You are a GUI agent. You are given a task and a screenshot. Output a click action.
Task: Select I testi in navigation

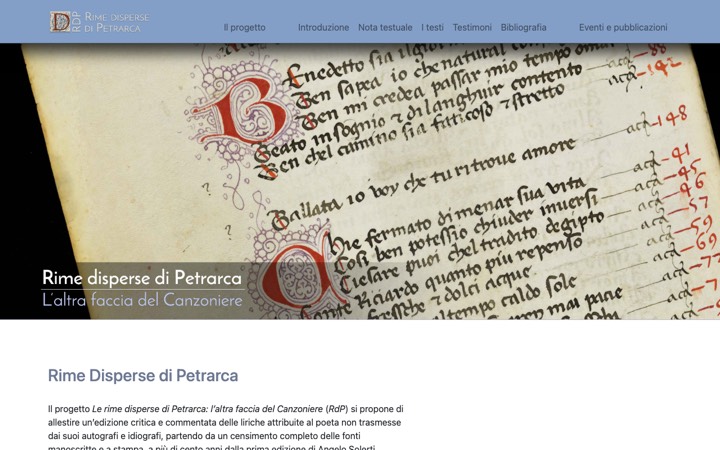pyautogui.click(x=433, y=28)
